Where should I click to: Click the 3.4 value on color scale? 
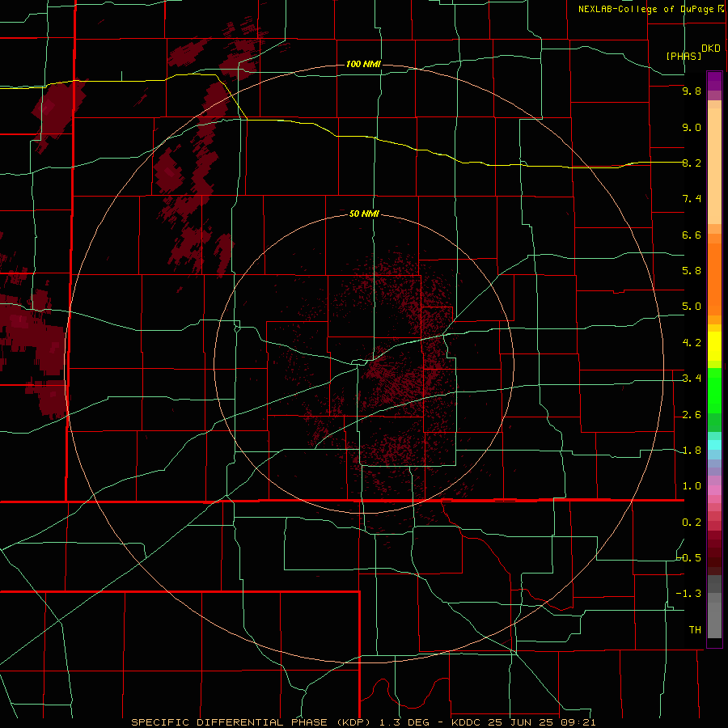(x=692, y=379)
